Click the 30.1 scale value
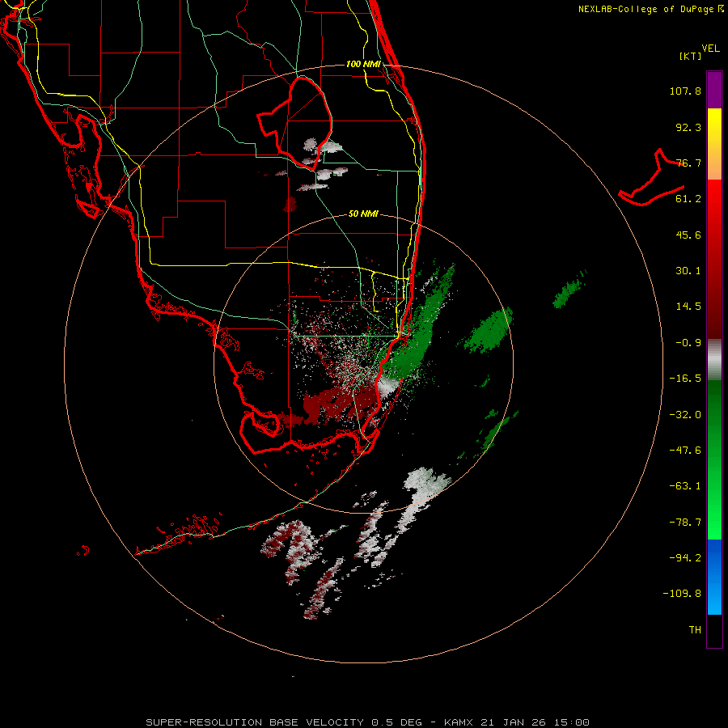The image size is (728, 728). (688, 271)
